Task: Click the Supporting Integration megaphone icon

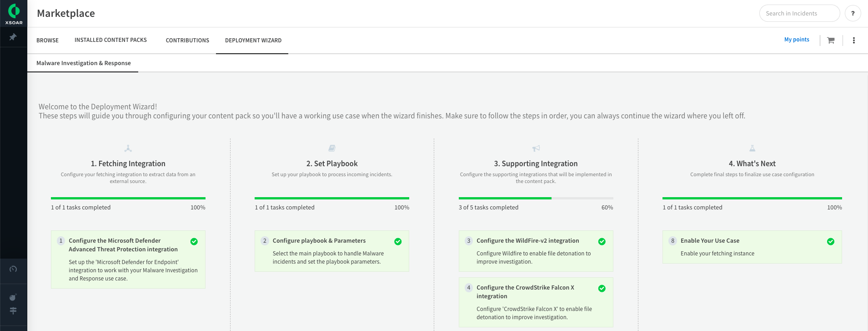Action: 536,148
